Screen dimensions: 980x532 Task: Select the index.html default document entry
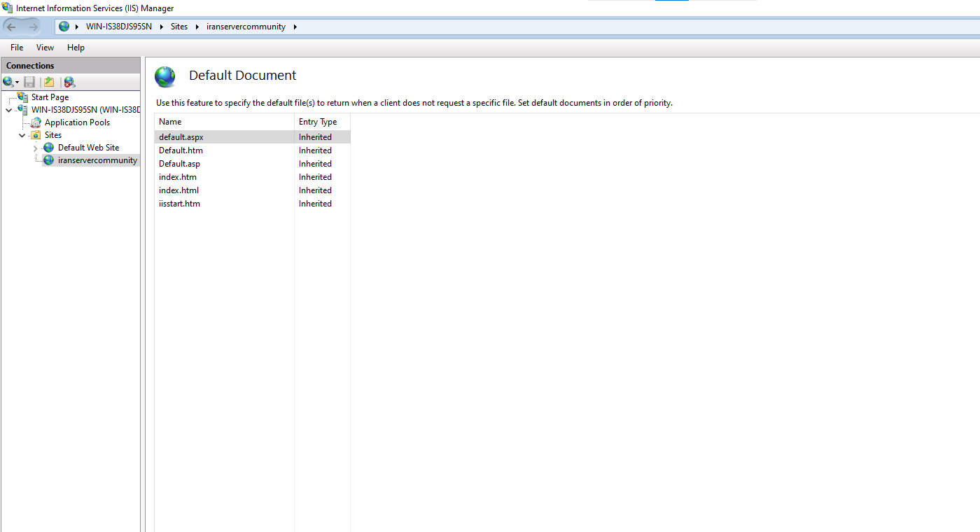tap(179, 190)
